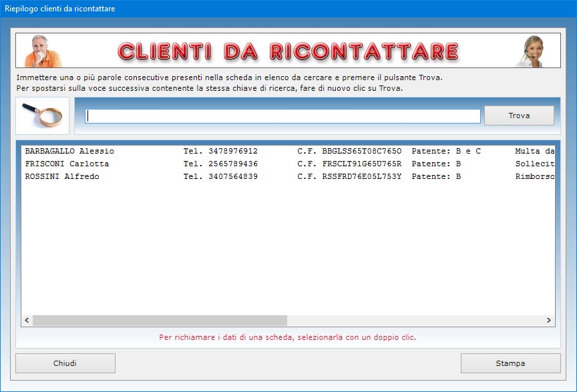Click fiscal code BBGLSS65T08C765O
The width and height of the screenshot is (577, 392).
point(362,151)
